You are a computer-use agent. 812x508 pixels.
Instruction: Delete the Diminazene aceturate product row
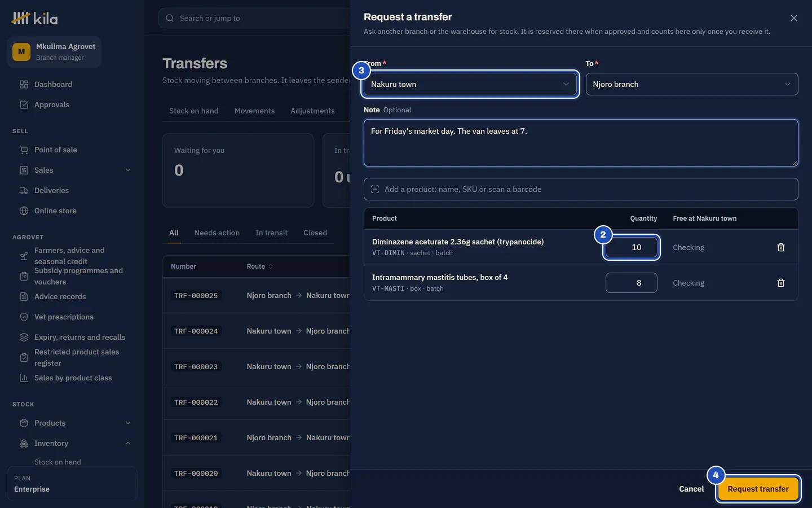point(781,247)
